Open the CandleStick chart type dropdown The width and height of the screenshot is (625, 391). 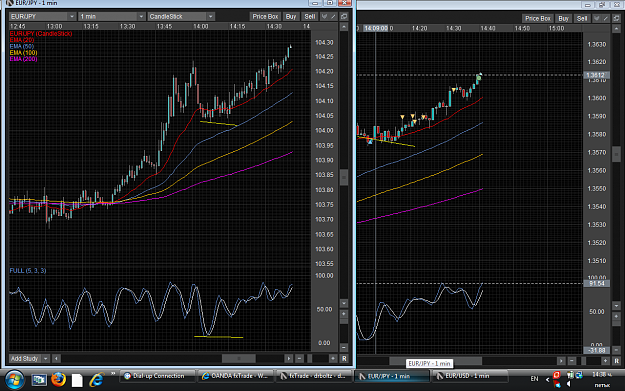point(181,16)
